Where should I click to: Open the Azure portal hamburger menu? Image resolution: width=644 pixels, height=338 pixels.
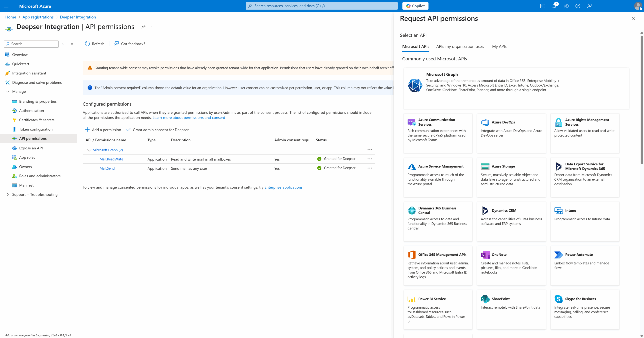click(6, 6)
